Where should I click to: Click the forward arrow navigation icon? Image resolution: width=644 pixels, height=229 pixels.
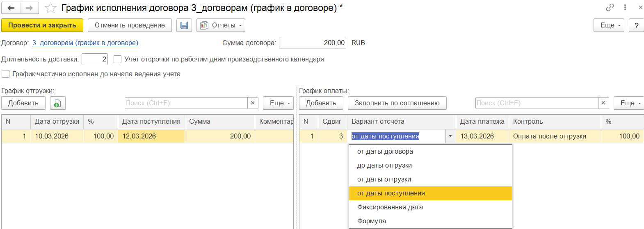pos(29,8)
